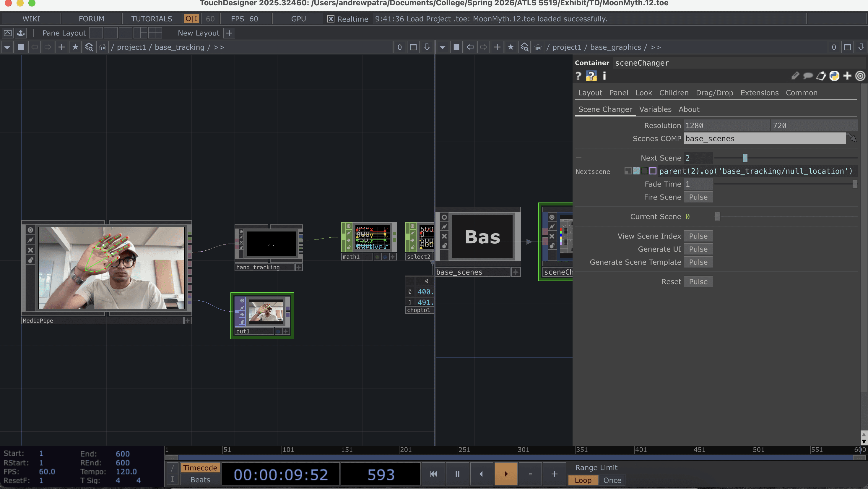Viewport: 868px width, 489px height.
Task: Open the Variables tab
Action: pos(655,109)
